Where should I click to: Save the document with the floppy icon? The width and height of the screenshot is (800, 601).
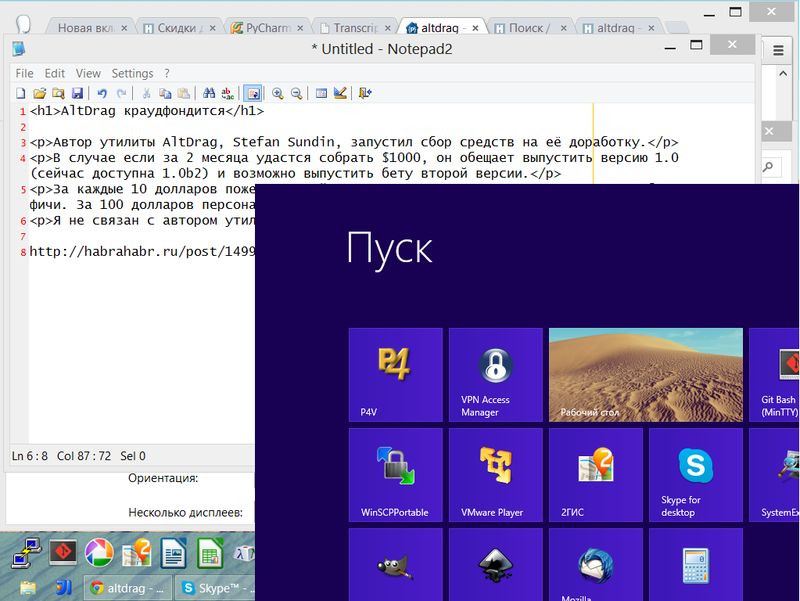[x=77, y=93]
